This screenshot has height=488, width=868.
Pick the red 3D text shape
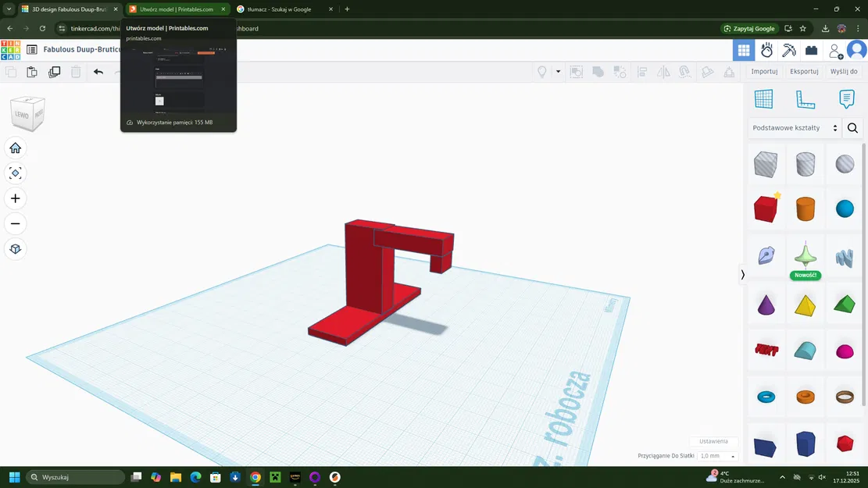(766, 351)
